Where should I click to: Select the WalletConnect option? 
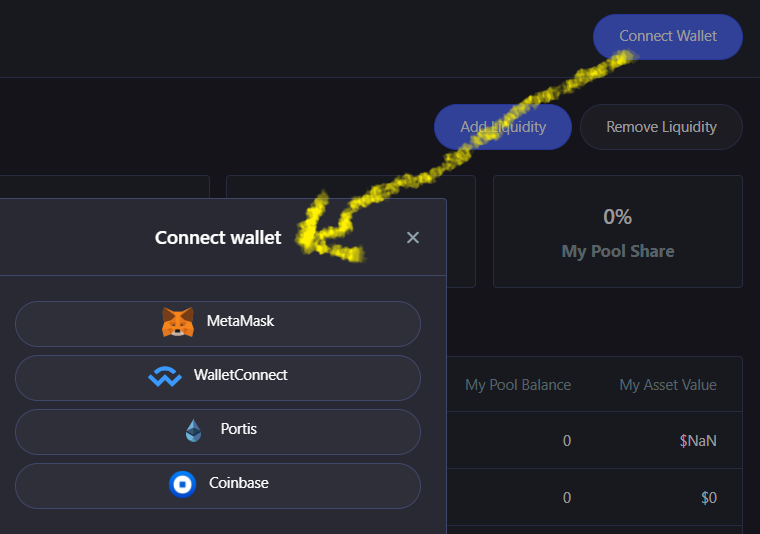click(x=218, y=377)
